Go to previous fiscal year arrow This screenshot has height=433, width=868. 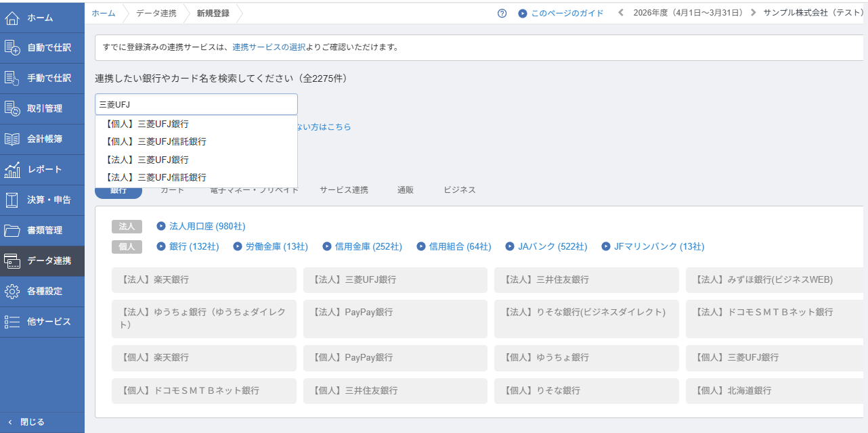pyautogui.click(x=622, y=14)
